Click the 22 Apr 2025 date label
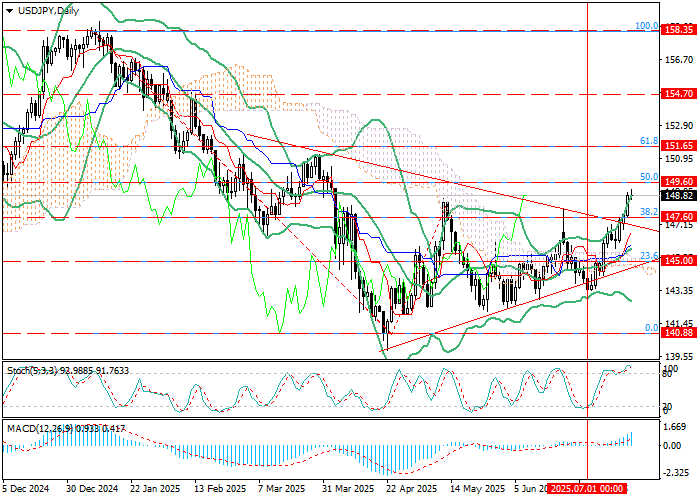Screen dimensions: 700x500 click(x=412, y=489)
